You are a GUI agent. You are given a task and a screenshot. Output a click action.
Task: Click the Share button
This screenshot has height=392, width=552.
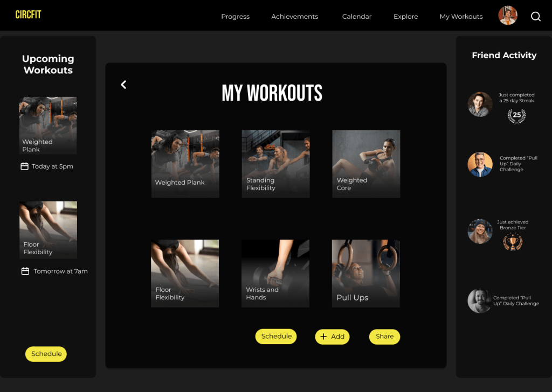coord(384,337)
